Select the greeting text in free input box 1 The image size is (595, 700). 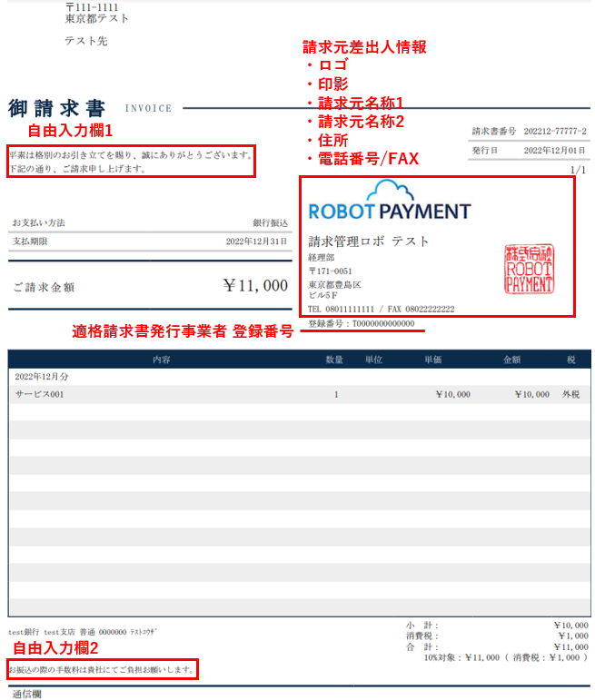click(131, 162)
